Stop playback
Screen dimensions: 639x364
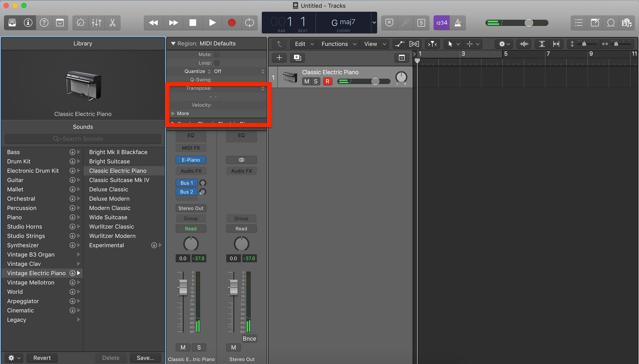point(192,23)
